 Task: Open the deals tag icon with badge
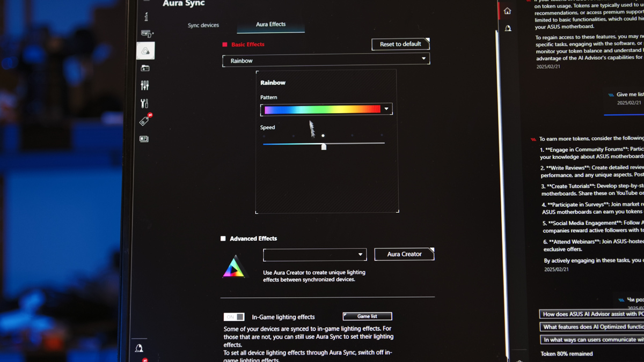point(145,121)
